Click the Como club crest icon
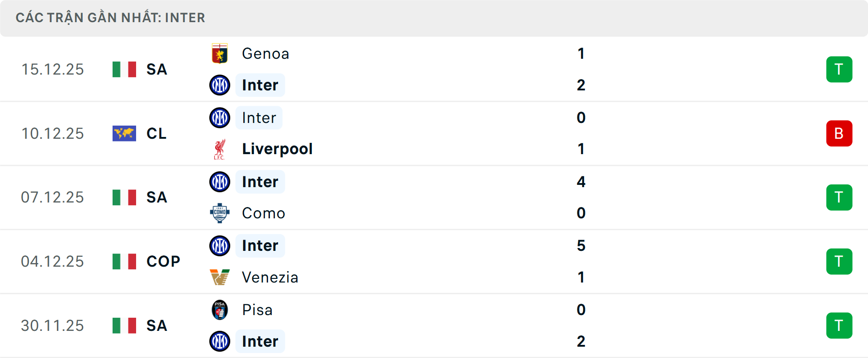Viewport: 868px width, 358px height. 220,213
